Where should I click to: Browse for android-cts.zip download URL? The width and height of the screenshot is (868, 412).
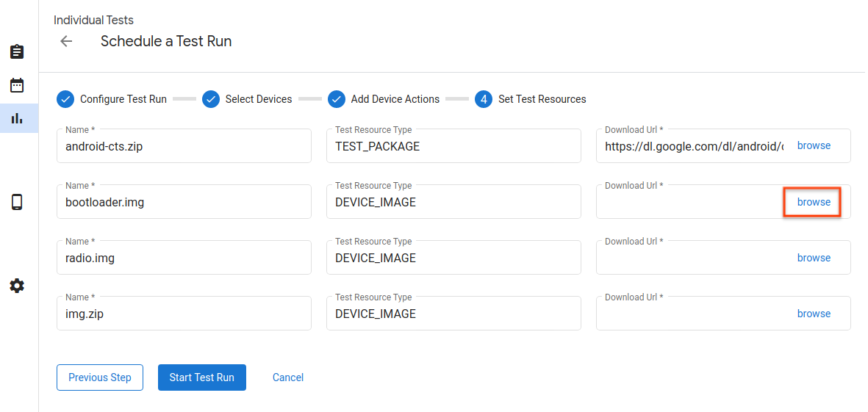tap(814, 145)
